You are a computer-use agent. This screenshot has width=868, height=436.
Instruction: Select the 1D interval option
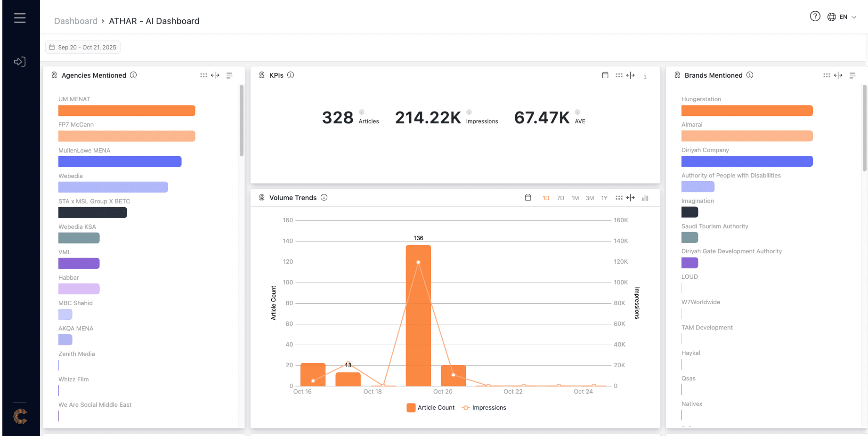(x=546, y=198)
